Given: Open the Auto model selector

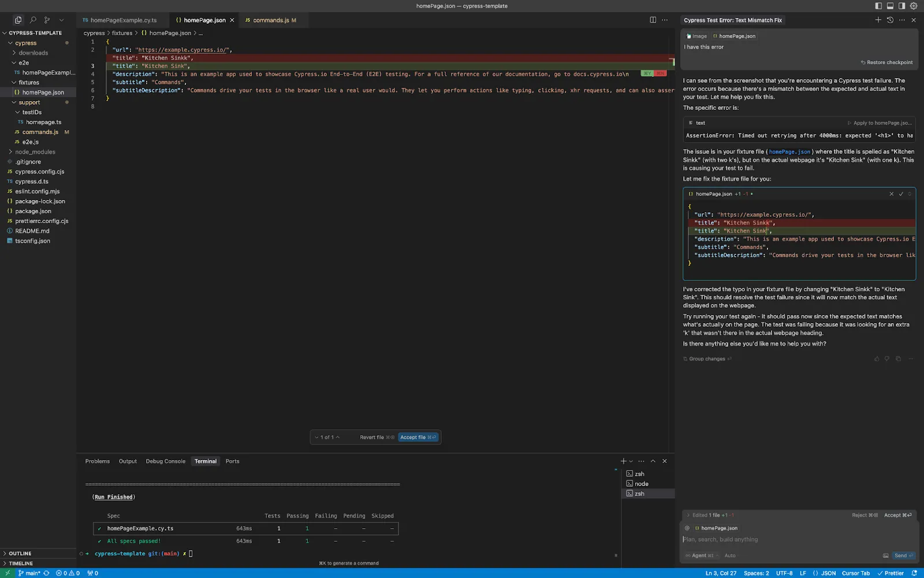Looking at the screenshot, I should pyautogui.click(x=730, y=556).
